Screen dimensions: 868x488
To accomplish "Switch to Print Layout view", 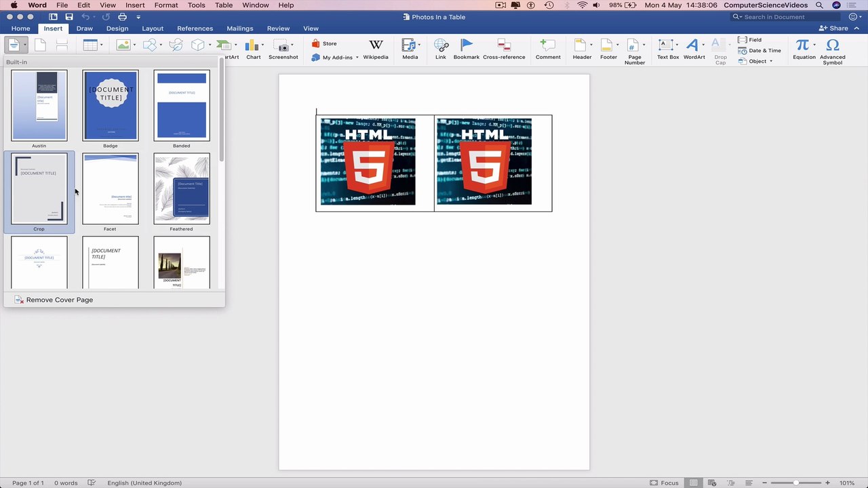I will pos(693,483).
